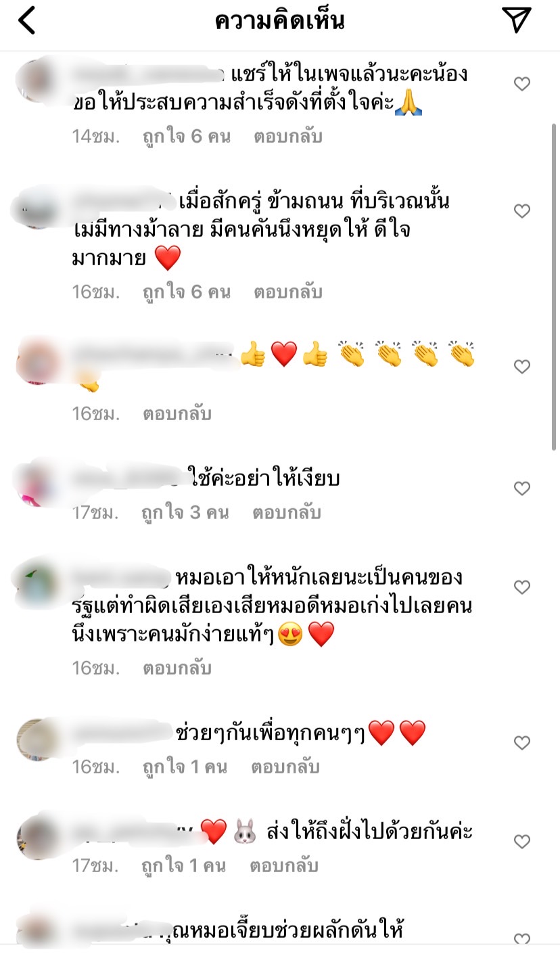Reply to the zebra crossing comment

coord(288,292)
